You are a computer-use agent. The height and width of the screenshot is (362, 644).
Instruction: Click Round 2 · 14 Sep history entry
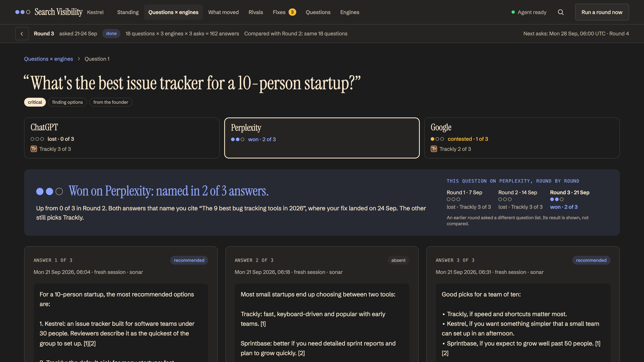point(520,200)
